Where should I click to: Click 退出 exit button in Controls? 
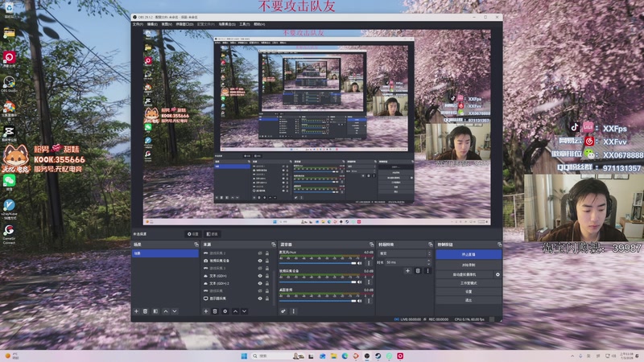pos(469,300)
